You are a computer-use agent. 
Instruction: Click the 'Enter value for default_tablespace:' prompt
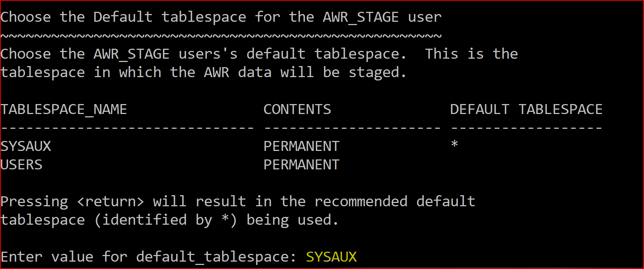click(x=148, y=257)
